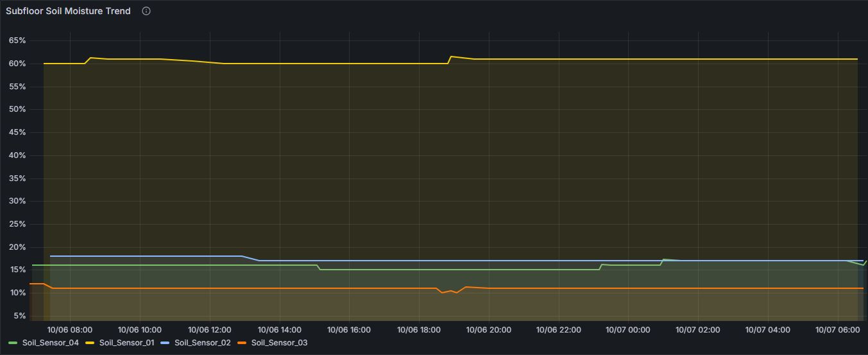Click the 50% y-axis label
This screenshot has height=355, width=868.
point(17,109)
